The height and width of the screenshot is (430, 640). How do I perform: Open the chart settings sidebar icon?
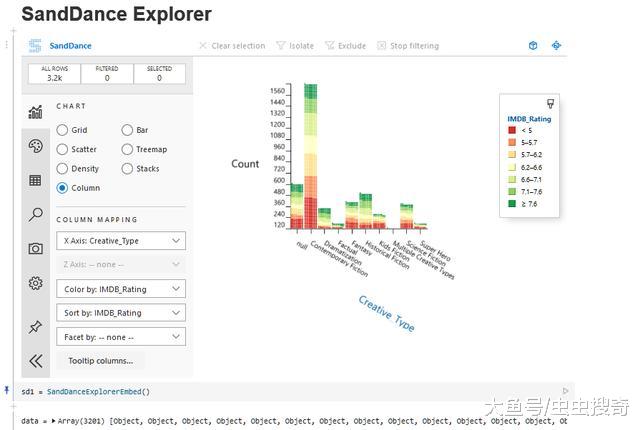(x=35, y=112)
